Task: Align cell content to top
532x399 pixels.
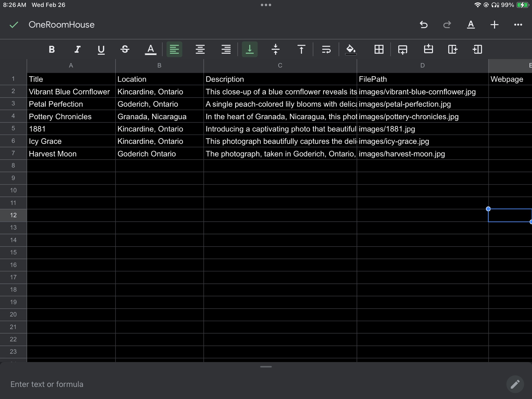Action: tap(301, 49)
